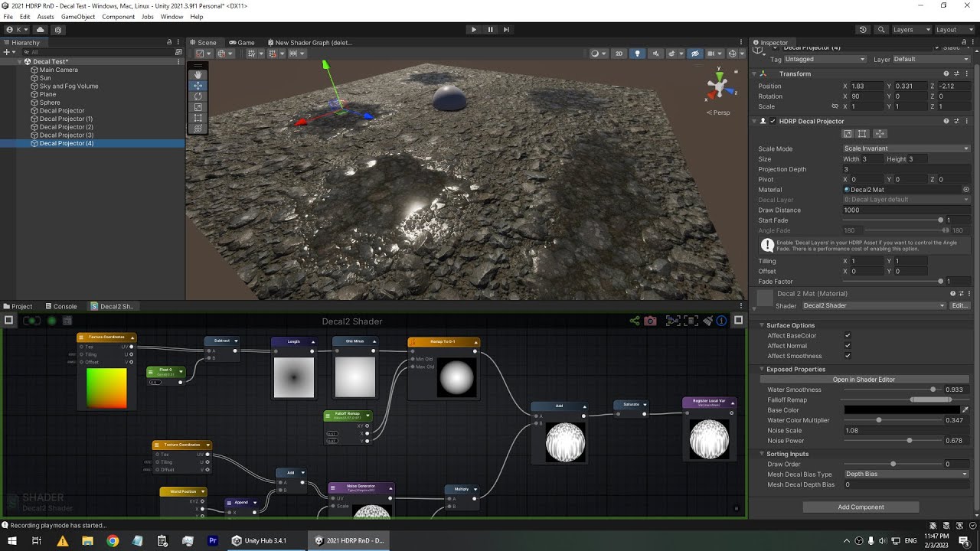The width and height of the screenshot is (980, 551).
Task: Toggle constrained proportions link for Scale
Action: tap(835, 106)
